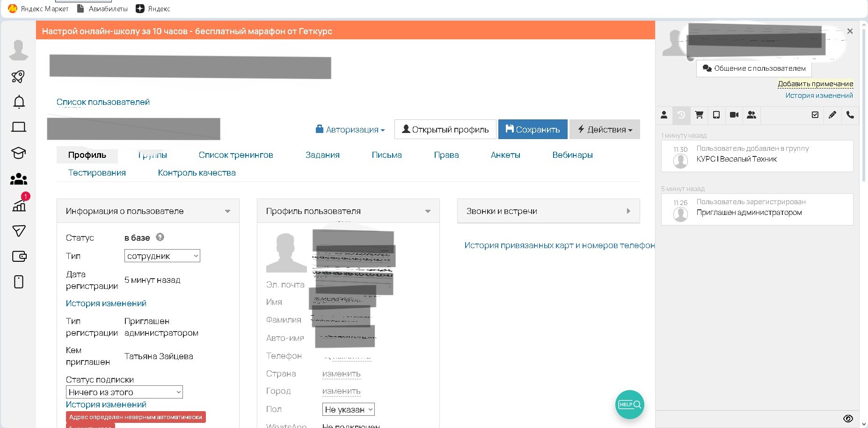Open the laptop (website) icon in sidebar
Screen dimensions: 868x428
[19, 127]
